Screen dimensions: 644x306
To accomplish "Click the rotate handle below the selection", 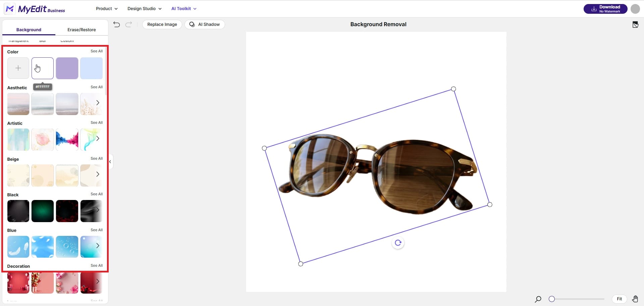I will tap(398, 243).
